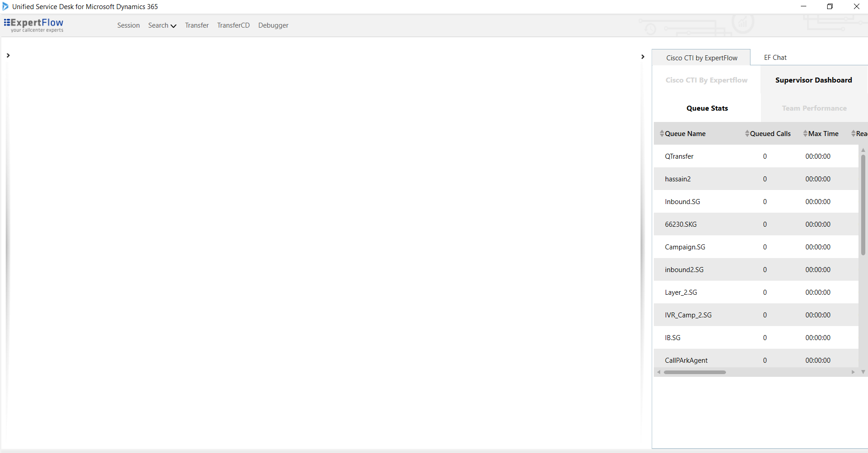Switch to the EF Chat tab
Viewport: 868px width, 453px height.
click(775, 57)
